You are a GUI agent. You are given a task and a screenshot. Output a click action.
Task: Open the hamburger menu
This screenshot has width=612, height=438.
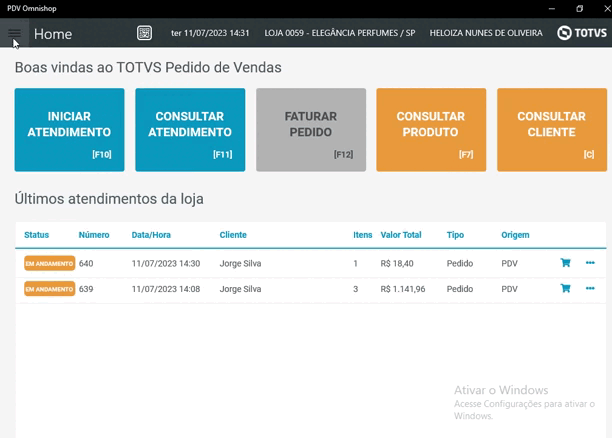14,33
